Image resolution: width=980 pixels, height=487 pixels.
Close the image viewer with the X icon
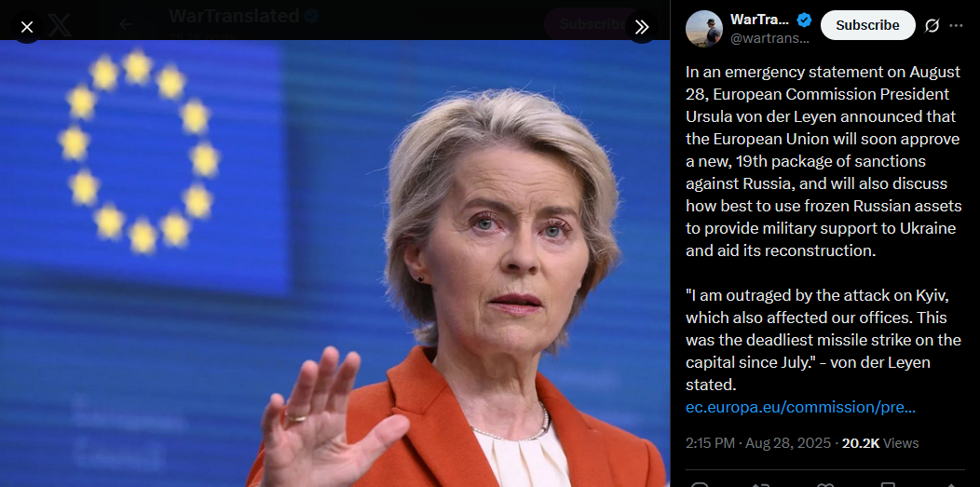click(x=27, y=27)
